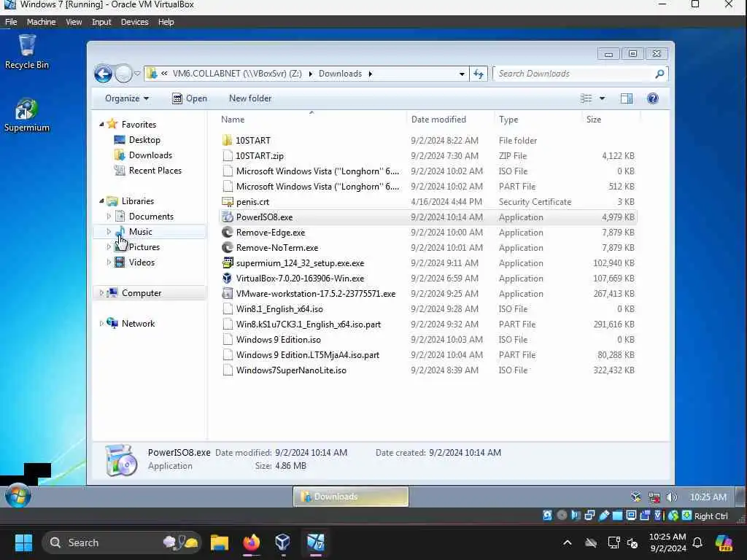
Task: Click the Desktop favorite in navigation pane
Action: 144,140
